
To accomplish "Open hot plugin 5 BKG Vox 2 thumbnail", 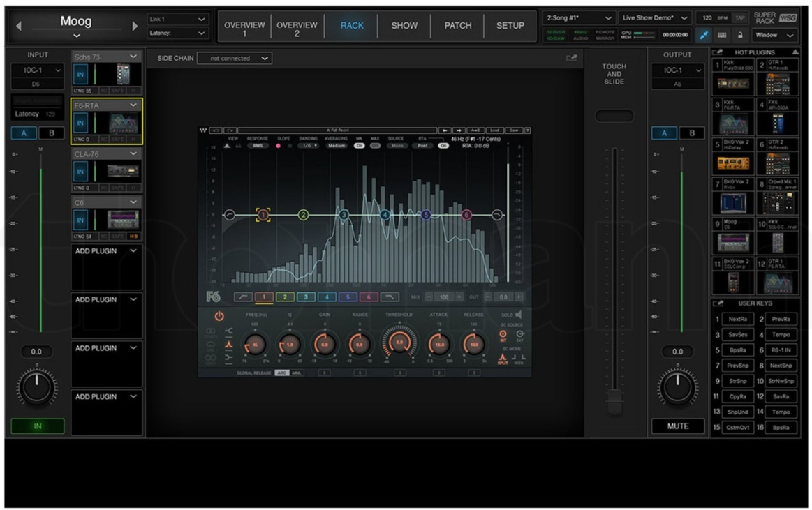I will pos(733,163).
